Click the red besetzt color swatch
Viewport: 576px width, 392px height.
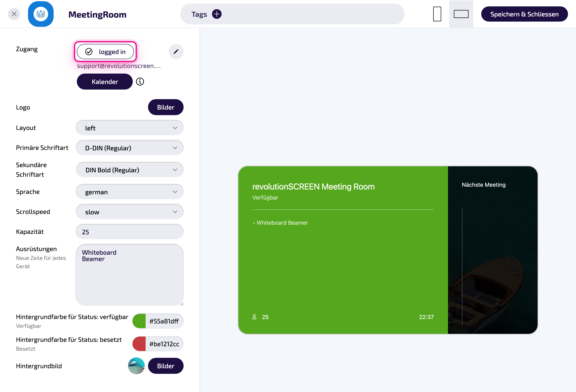coord(139,344)
